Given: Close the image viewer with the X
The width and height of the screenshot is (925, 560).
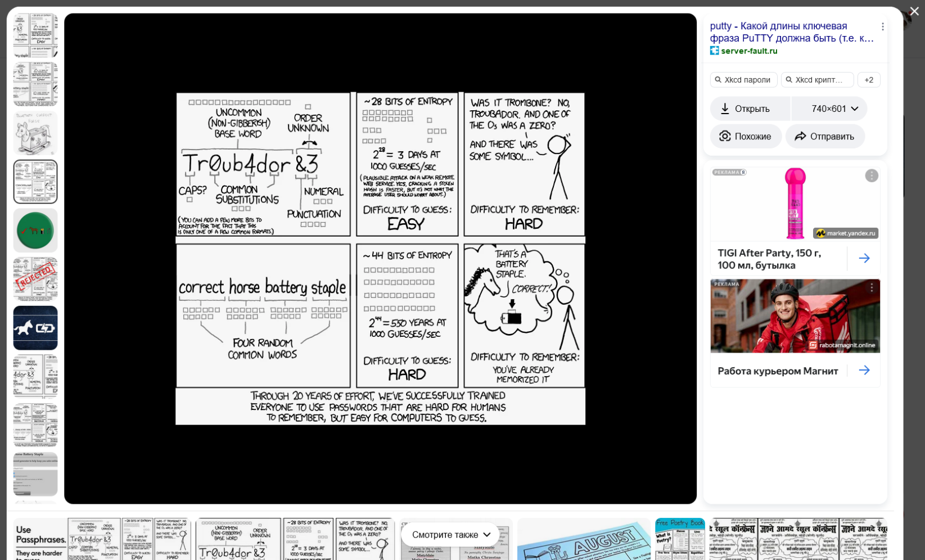Looking at the screenshot, I should click(x=914, y=11).
